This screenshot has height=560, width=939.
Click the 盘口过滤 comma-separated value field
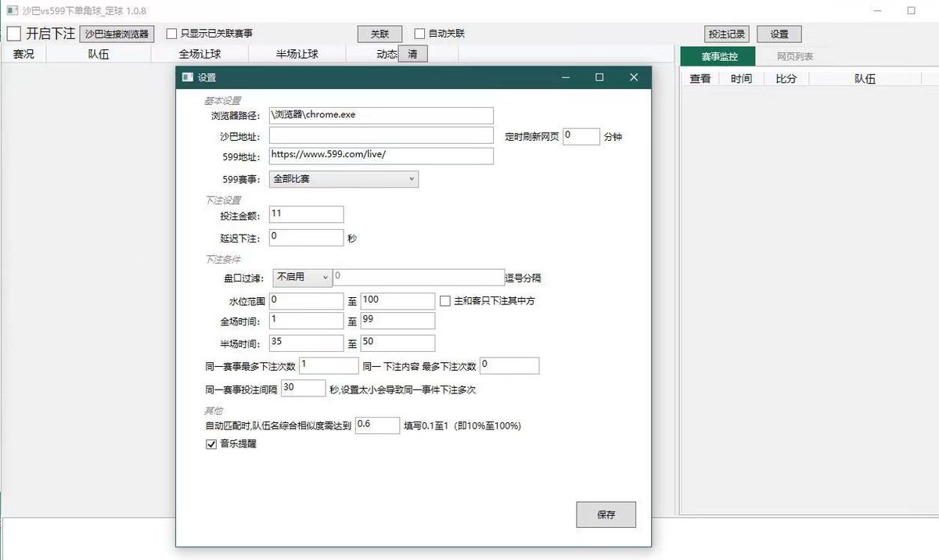pyautogui.click(x=419, y=277)
